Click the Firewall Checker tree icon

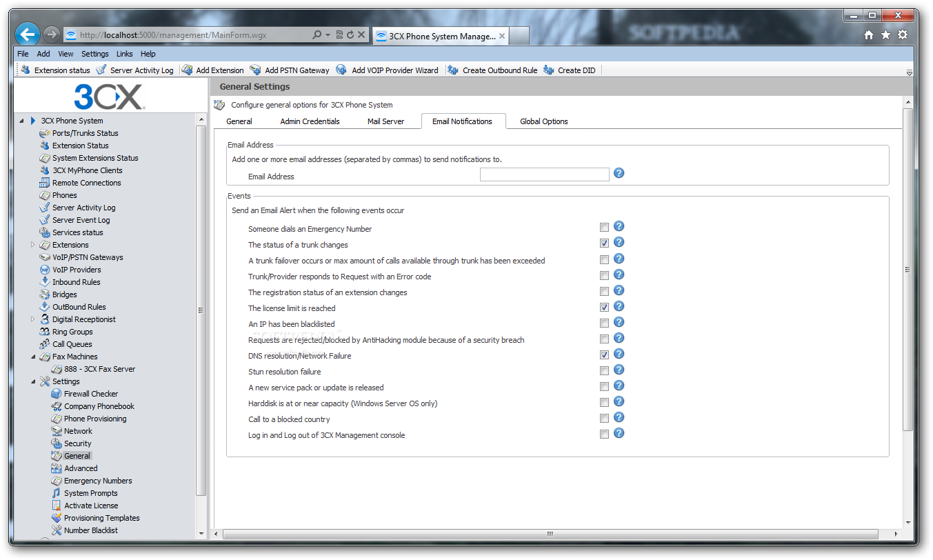(x=57, y=394)
